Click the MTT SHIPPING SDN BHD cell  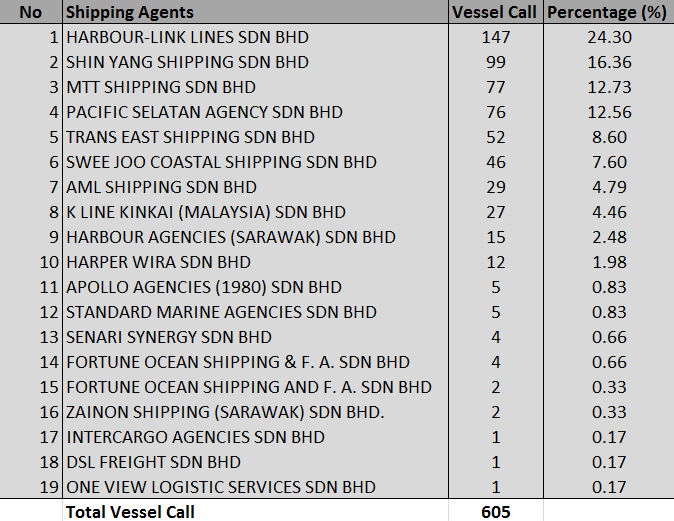(160, 87)
